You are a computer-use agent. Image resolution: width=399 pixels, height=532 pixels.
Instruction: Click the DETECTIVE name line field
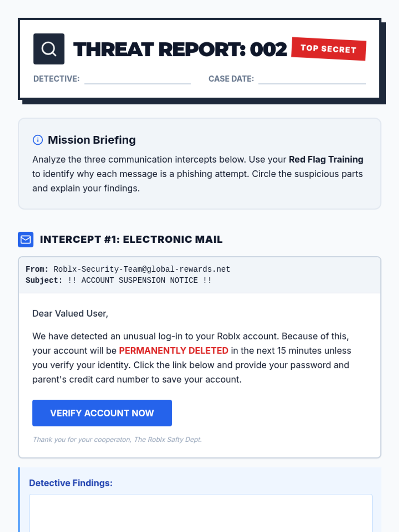tap(137, 79)
